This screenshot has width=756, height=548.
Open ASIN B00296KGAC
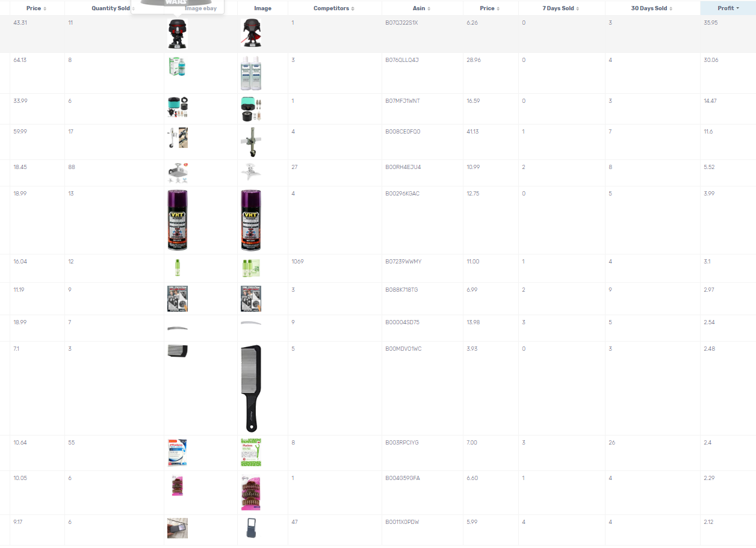coord(402,194)
